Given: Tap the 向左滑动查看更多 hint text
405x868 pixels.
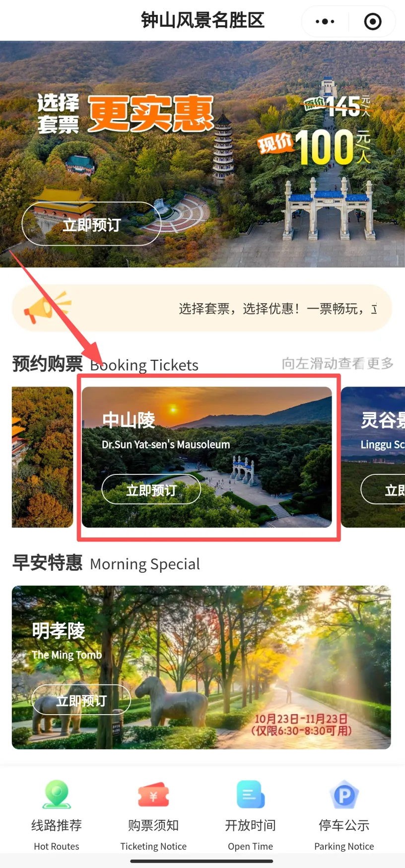Looking at the screenshot, I should (337, 364).
